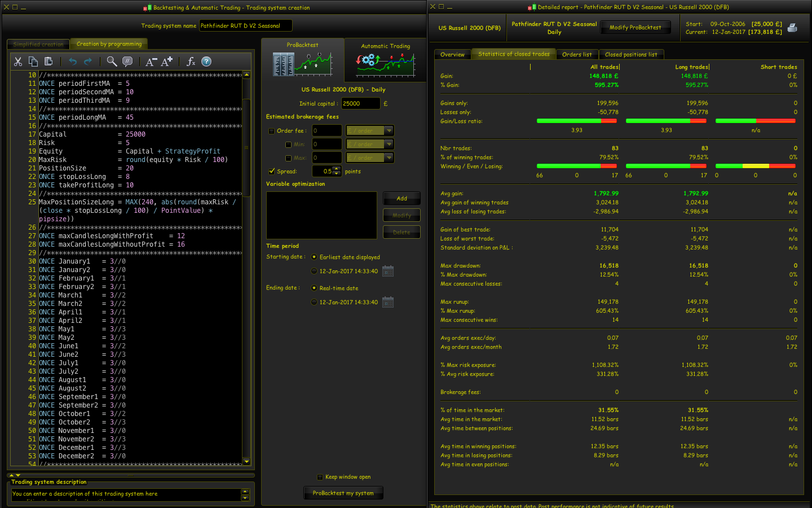The height and width of the screenshot is (508, 812).
Task: Click the Paste clipboard icon
Action: pos(48,62)
